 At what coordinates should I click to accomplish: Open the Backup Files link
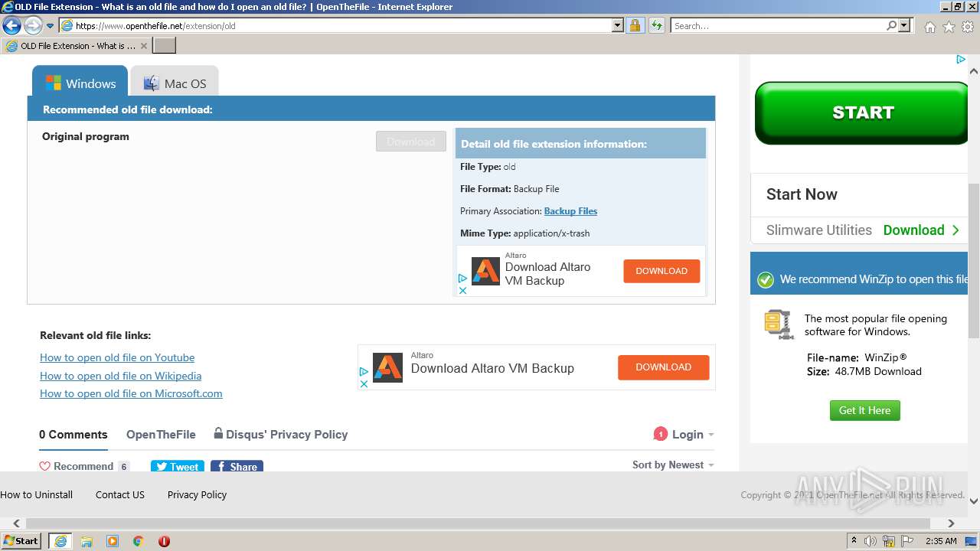click(570, 211)
